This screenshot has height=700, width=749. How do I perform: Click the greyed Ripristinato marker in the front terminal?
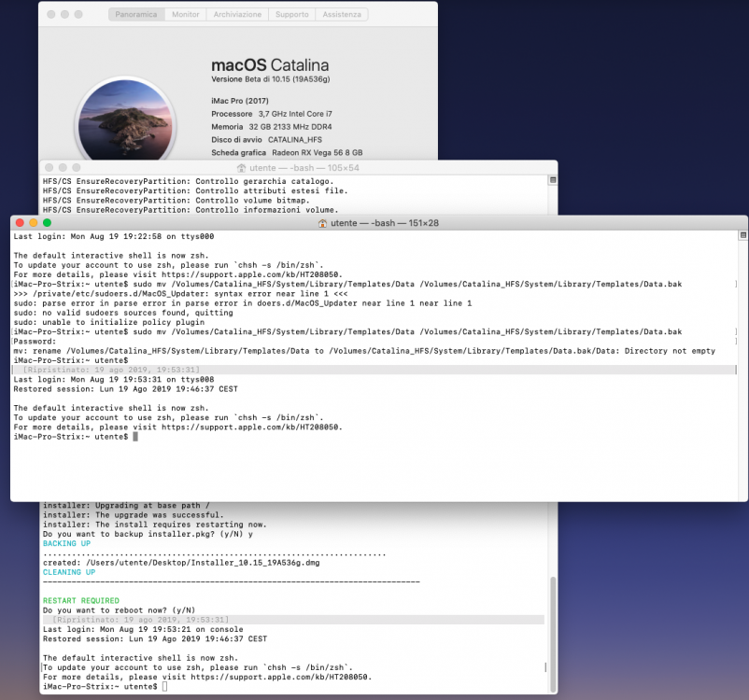coord(111,370)
